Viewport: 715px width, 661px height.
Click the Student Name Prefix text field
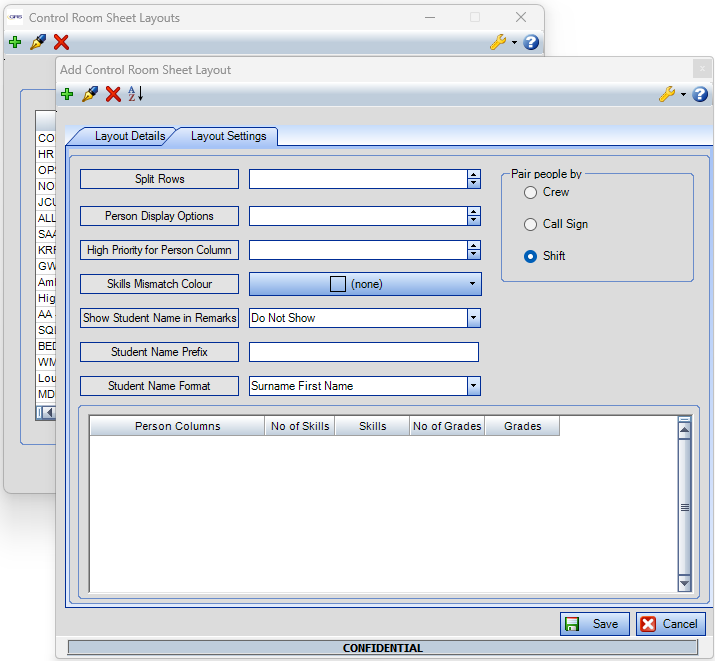363,352
